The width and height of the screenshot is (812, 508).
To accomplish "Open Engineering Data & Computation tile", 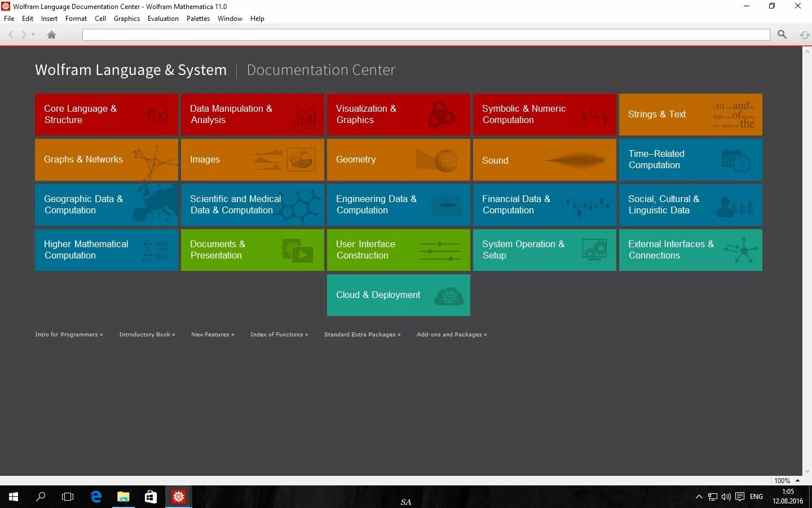I will tap(399, 205).
